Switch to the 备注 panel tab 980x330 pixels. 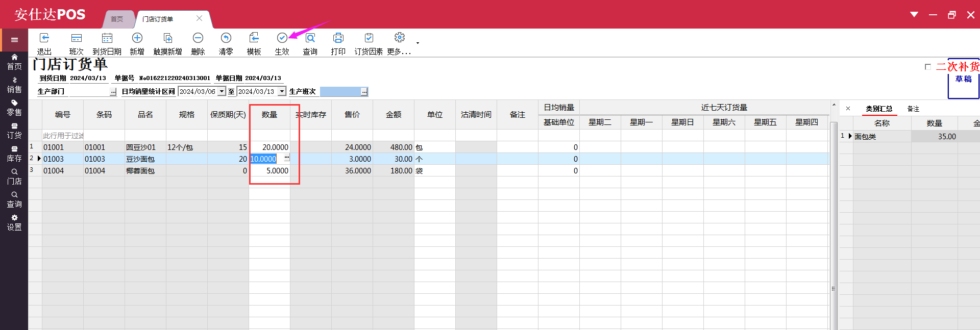click(x=913, y=109)
